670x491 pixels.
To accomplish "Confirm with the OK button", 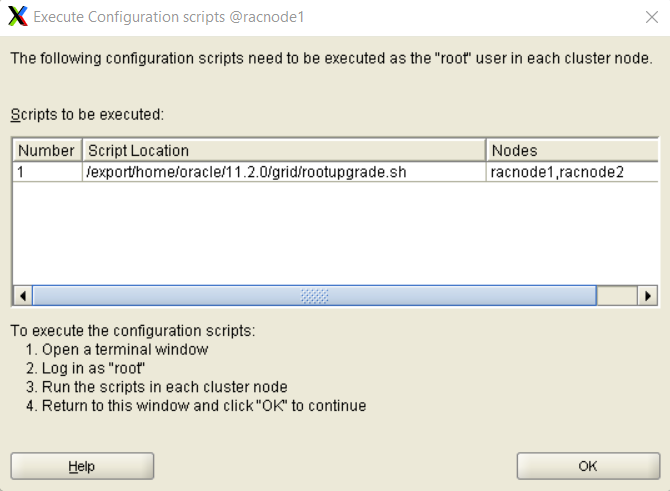I will coord(588,466).
